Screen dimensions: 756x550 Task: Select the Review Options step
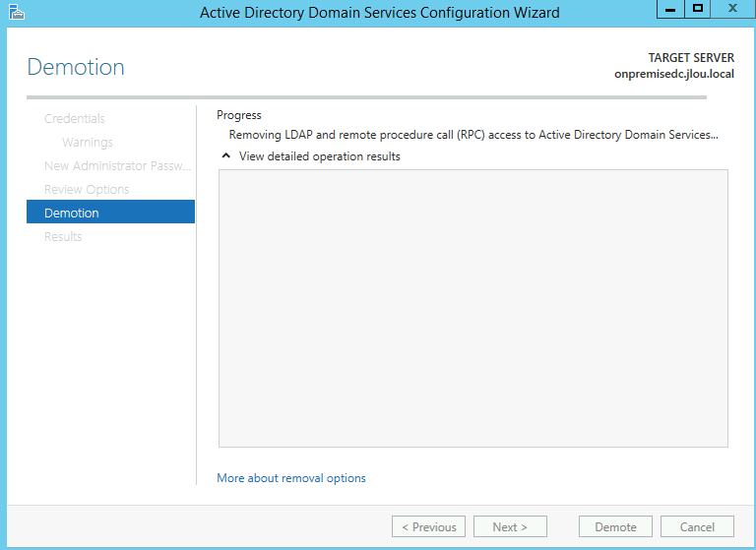pyautogui.click(x=87, y=190)
